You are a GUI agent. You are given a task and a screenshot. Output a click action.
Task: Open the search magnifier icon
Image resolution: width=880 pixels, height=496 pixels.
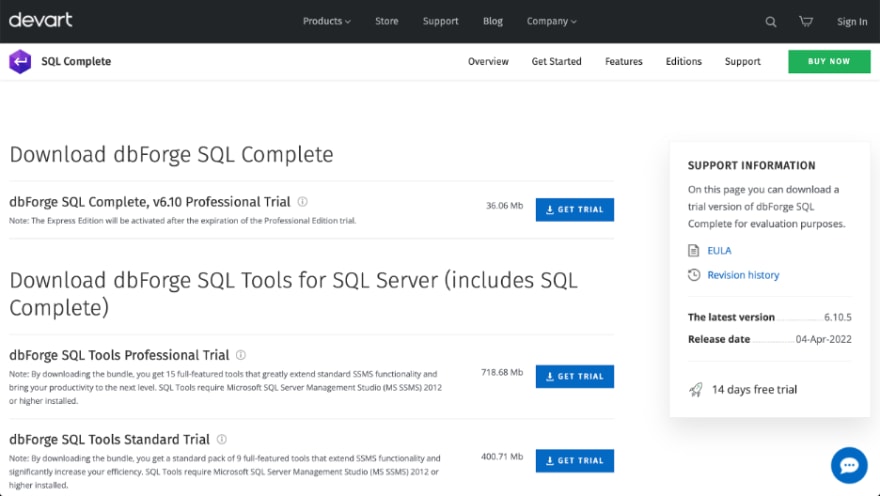click(771, 22)
